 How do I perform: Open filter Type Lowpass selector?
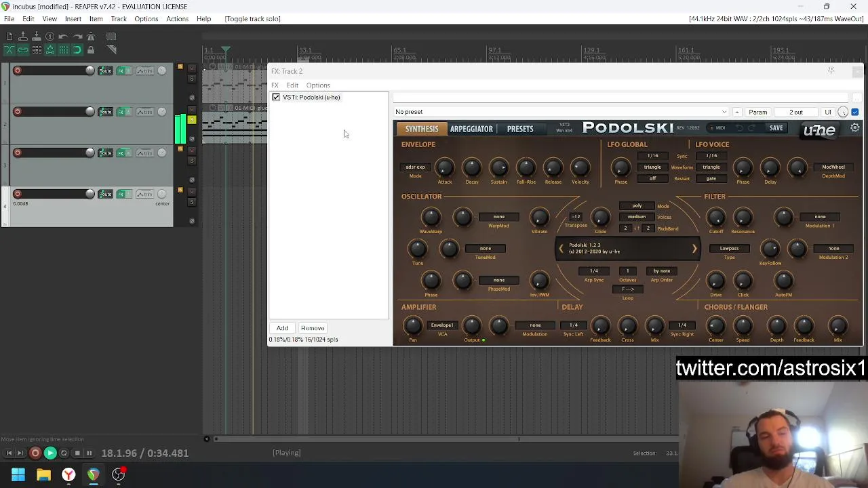click(729, 248)
